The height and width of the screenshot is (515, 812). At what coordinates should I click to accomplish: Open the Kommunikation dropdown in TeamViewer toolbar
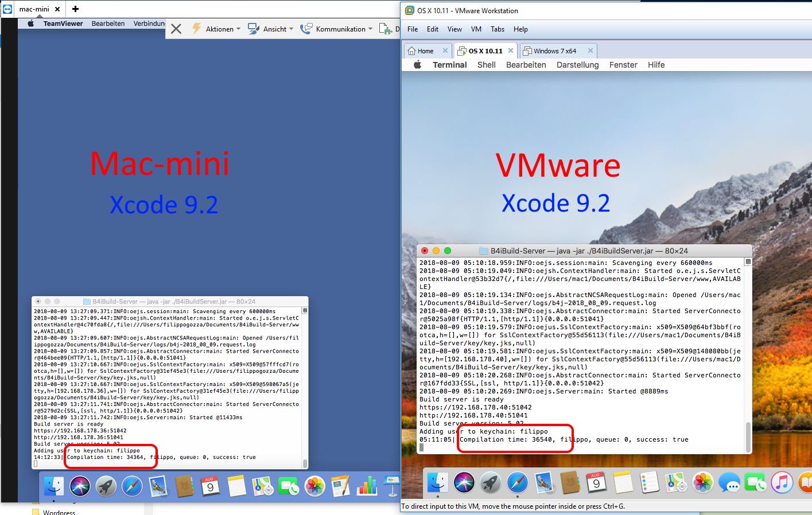(x=336, y=29)
